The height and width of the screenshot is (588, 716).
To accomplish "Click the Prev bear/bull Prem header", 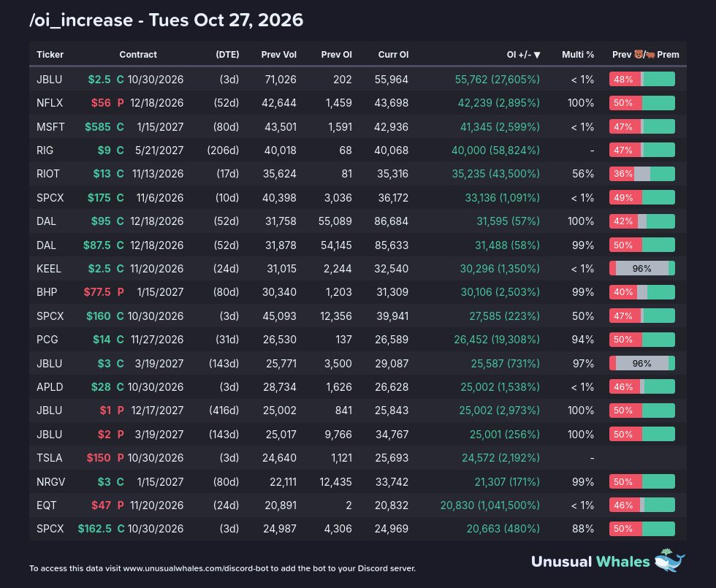I will (x=645, y=54).
